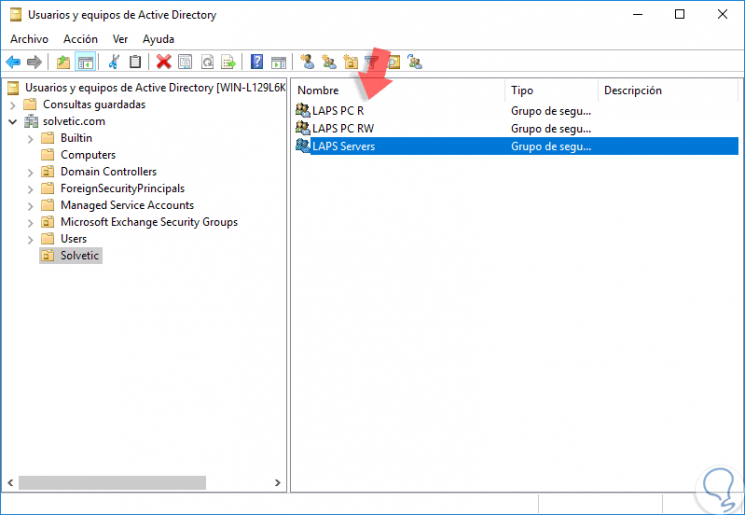Click the type cell of LAPS PC RW row

(551, 128)
